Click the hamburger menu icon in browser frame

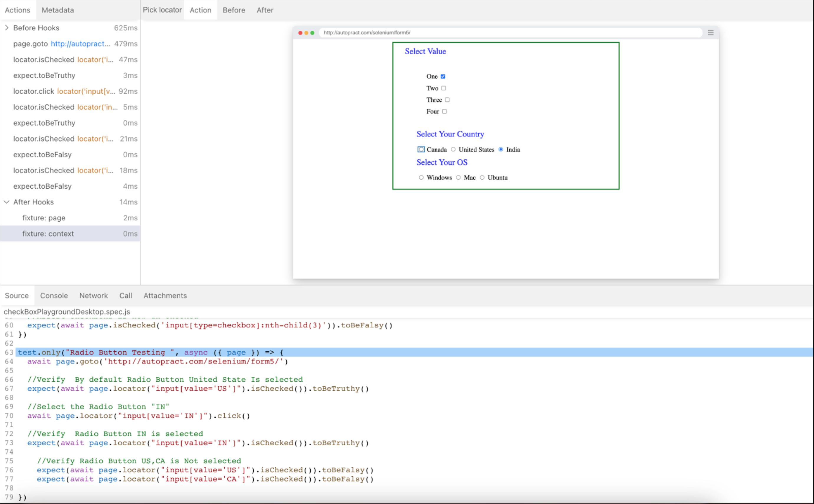tap(710, 33)
